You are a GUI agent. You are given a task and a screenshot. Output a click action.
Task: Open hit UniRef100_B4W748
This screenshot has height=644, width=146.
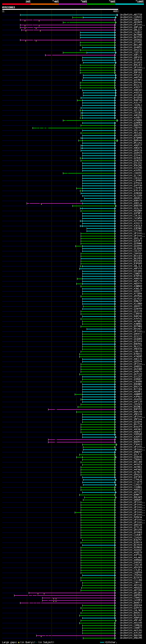131,100
